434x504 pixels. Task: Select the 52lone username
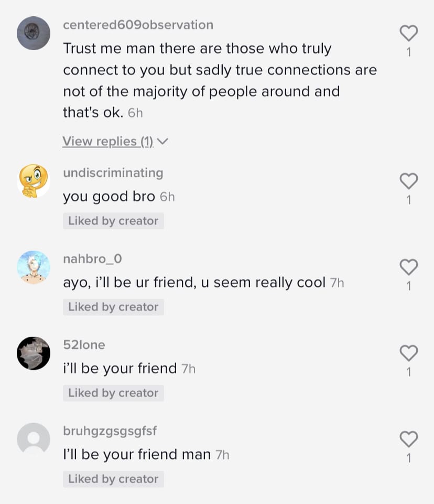84,345
